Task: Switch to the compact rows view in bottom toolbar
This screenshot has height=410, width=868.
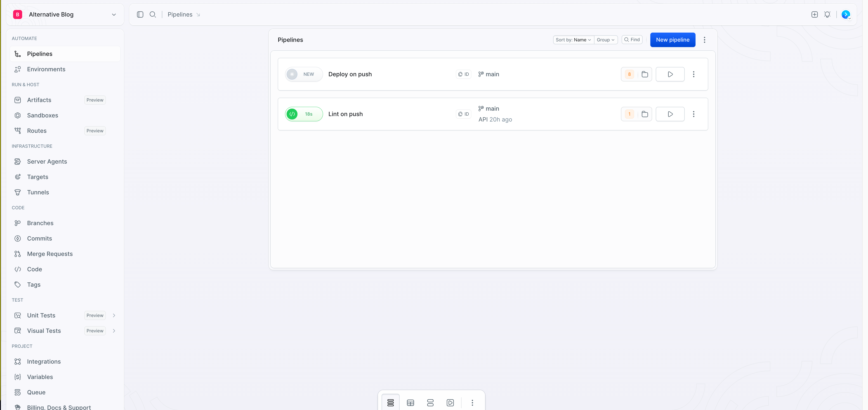Action: click(x=430, y=403)
